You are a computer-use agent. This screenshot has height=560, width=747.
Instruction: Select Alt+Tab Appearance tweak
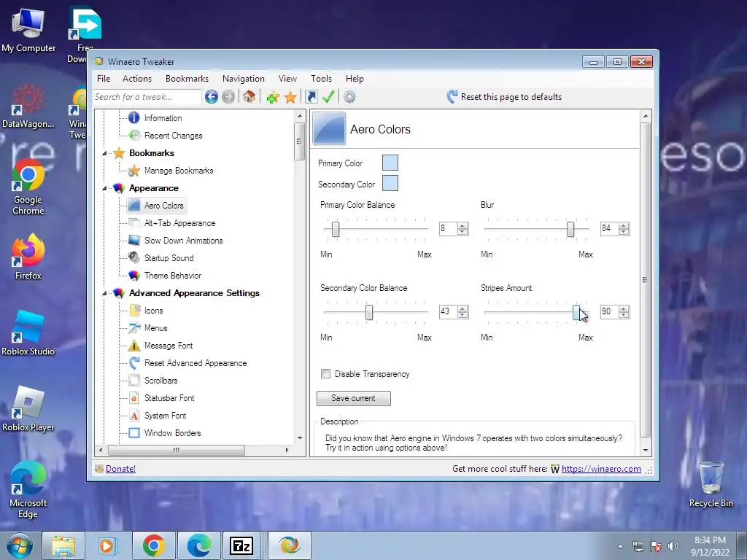179,223
